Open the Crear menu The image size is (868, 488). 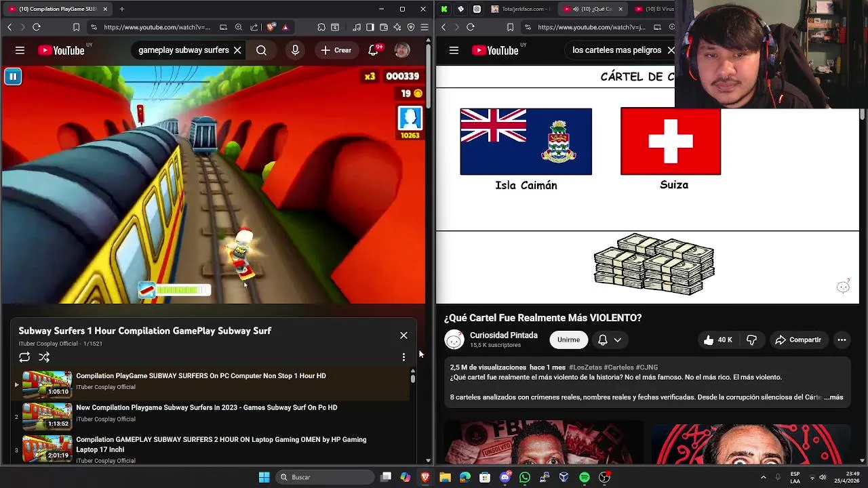click(336, 50)
